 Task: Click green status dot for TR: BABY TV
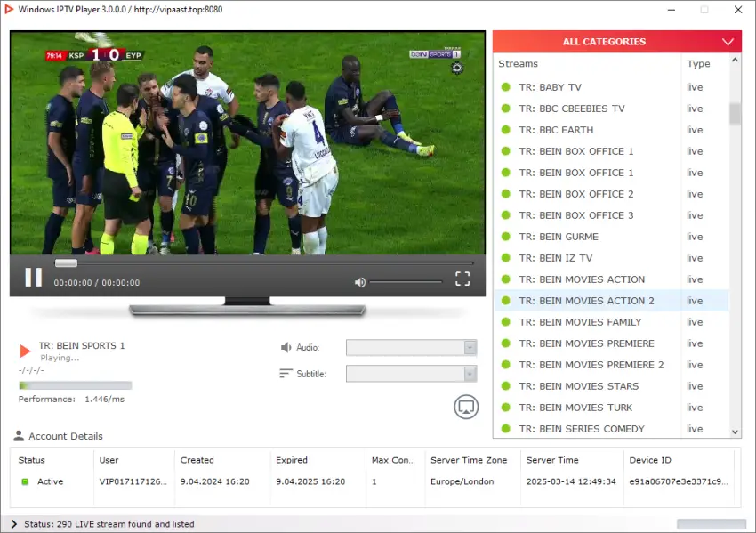click(506, 87)
